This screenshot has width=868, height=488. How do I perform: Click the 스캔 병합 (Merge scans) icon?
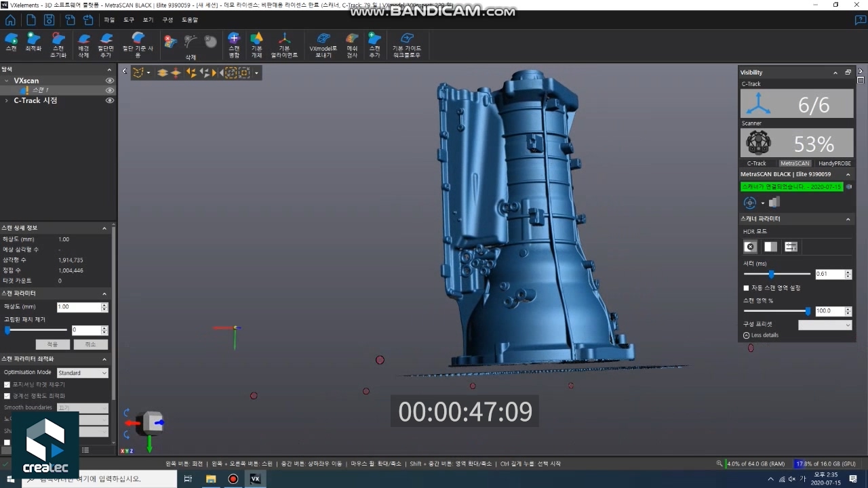234,39
